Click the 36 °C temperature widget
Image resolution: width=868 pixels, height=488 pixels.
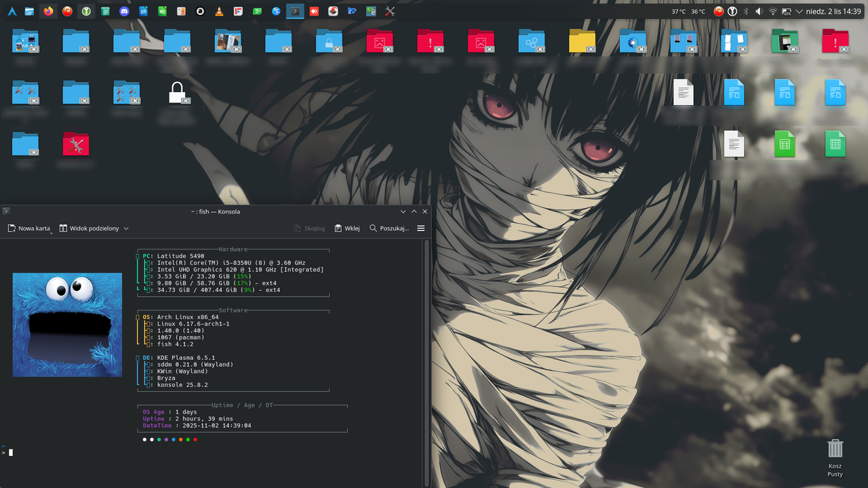coord(698,12)
